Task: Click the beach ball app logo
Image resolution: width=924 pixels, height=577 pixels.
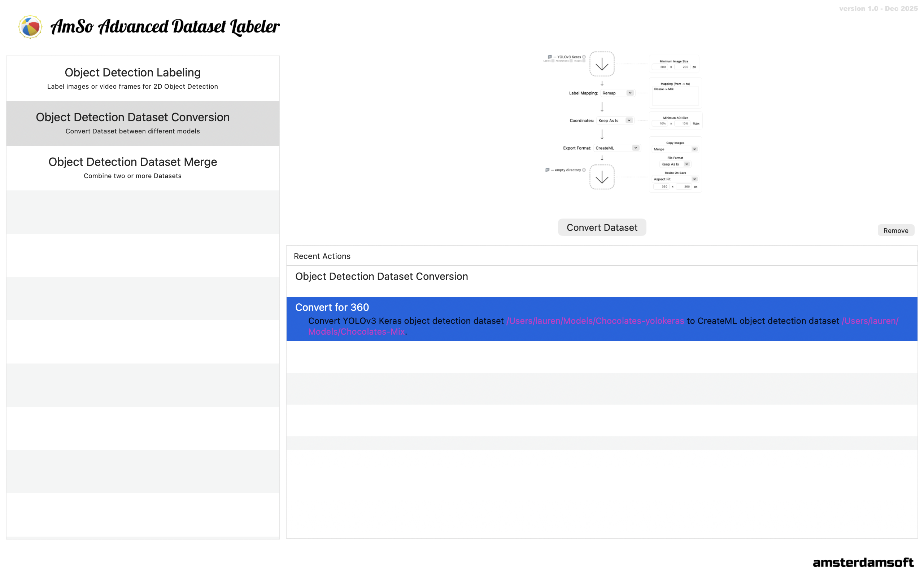Action: tap(30, 27)
